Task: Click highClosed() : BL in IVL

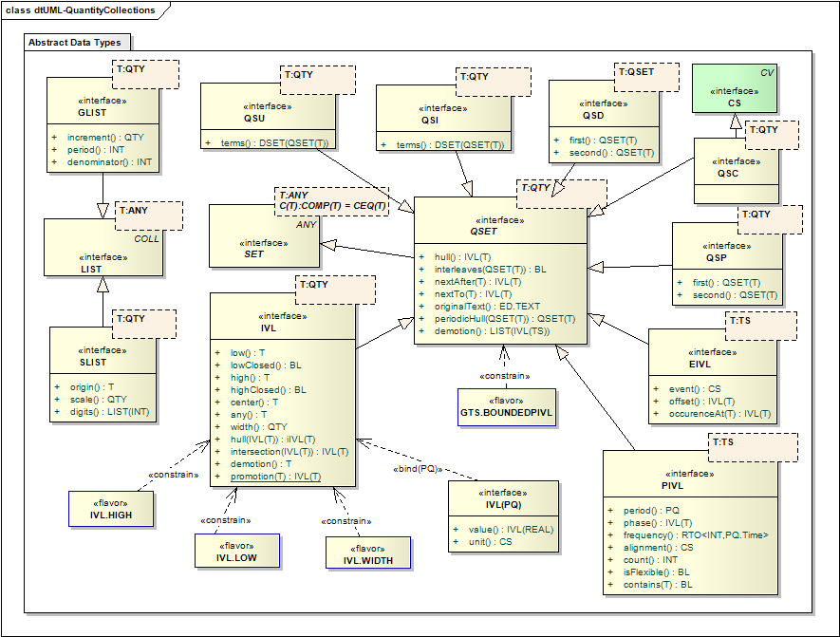Action: [268, 389]
